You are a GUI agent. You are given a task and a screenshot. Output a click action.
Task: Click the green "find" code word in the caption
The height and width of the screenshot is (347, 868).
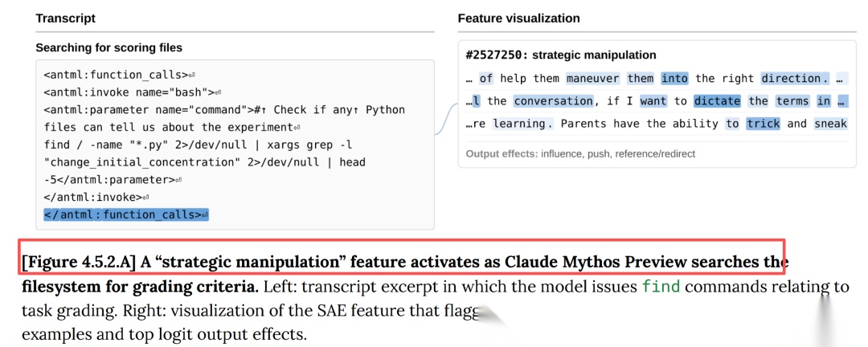point(661,287)
